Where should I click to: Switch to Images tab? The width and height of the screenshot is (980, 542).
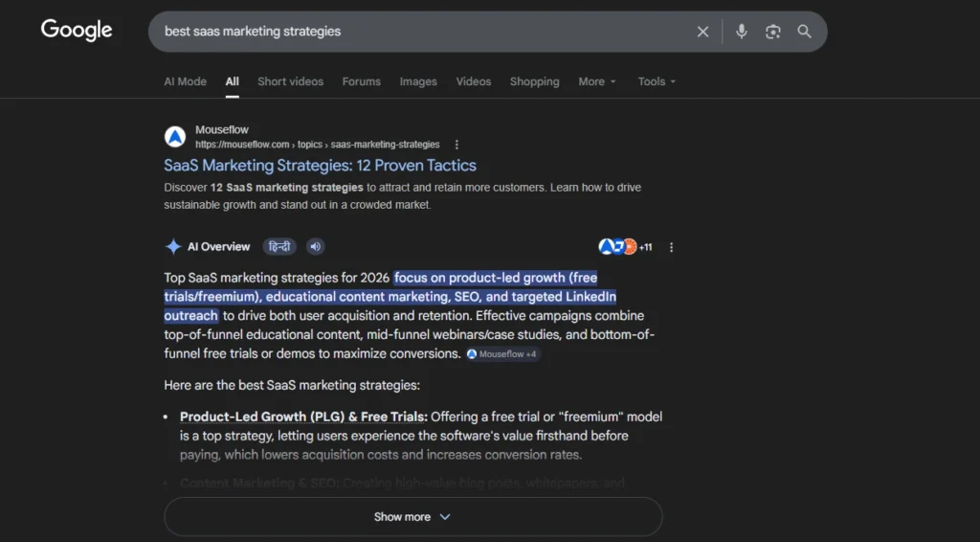418,81
